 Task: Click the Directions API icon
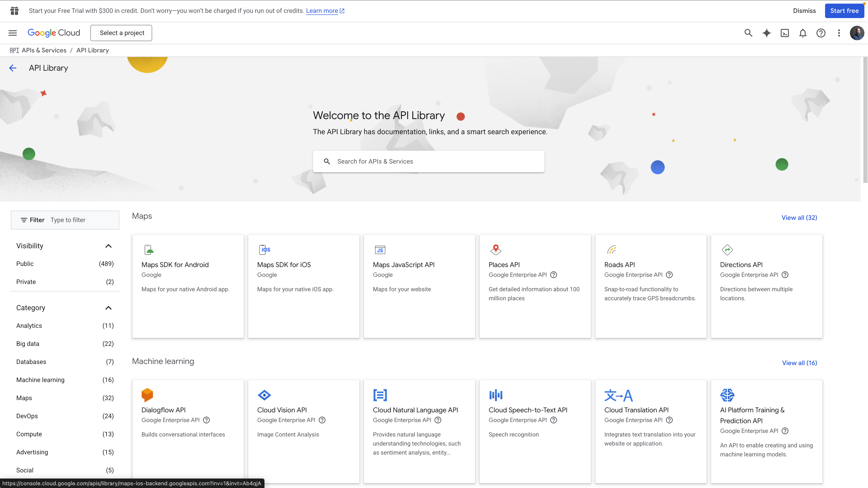[727, 250]
